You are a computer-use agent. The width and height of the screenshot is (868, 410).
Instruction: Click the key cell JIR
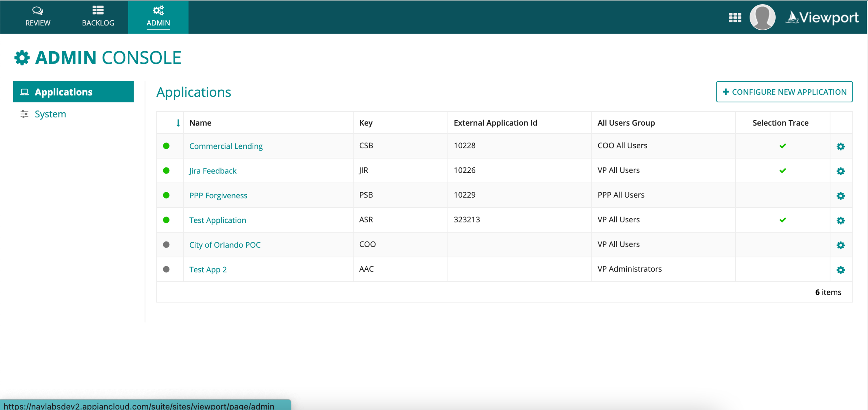[363, 170]
